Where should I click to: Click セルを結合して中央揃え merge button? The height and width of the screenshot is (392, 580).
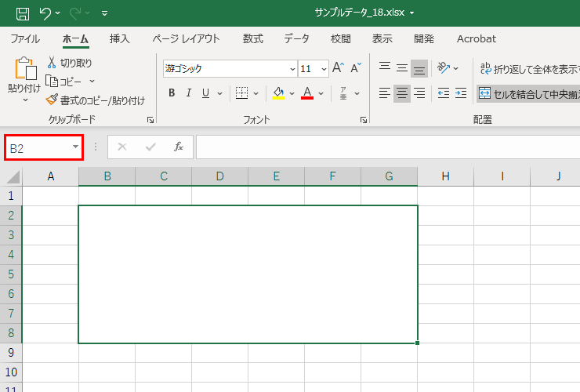(x=528, y=94)
